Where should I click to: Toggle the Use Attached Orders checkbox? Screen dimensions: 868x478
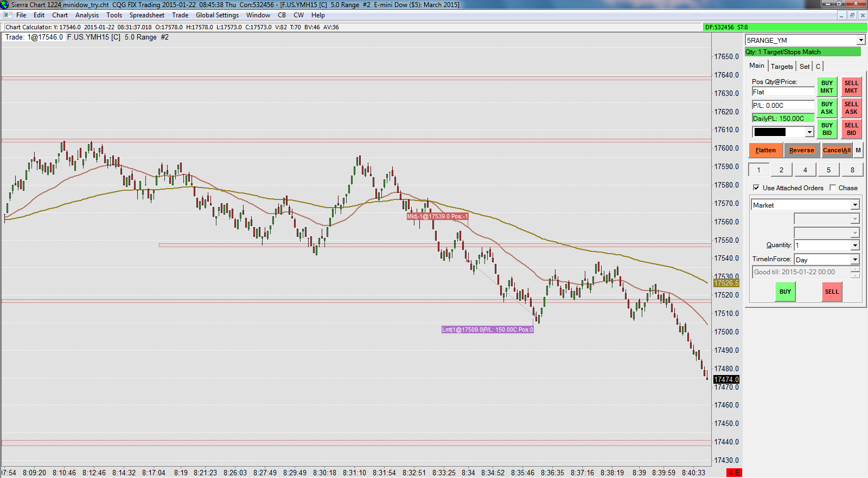(756, 188)
